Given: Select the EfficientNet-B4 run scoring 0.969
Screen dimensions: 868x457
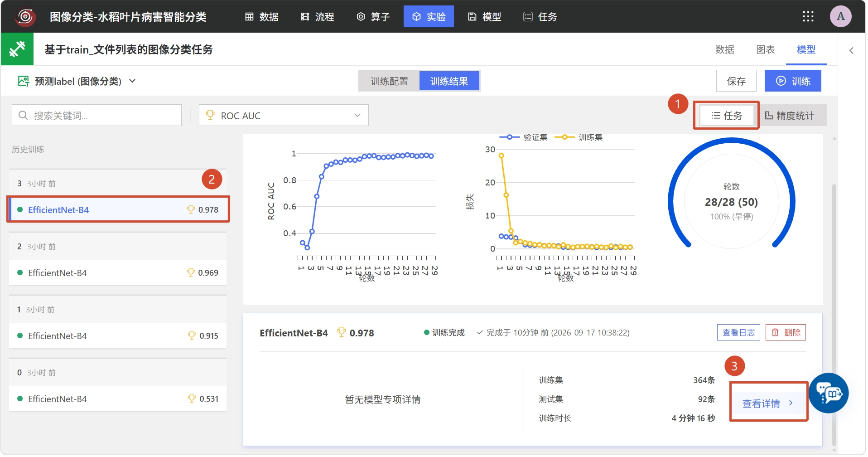Looking at the screenshot, I should coord(118,272).
